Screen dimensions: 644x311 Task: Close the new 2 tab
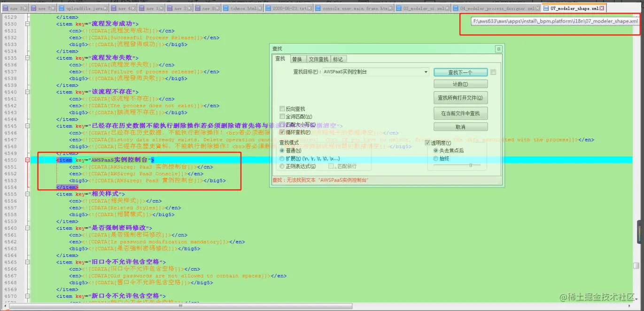189,8
